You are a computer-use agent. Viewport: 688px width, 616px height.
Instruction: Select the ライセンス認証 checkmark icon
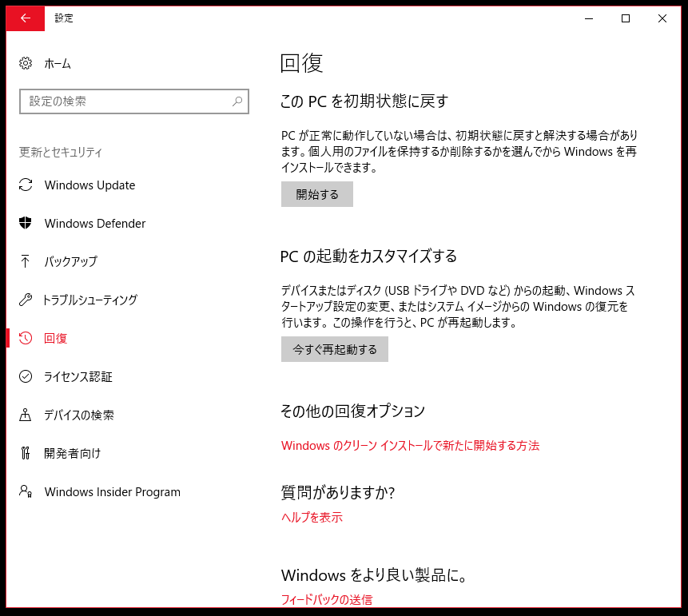coord(25,376)
